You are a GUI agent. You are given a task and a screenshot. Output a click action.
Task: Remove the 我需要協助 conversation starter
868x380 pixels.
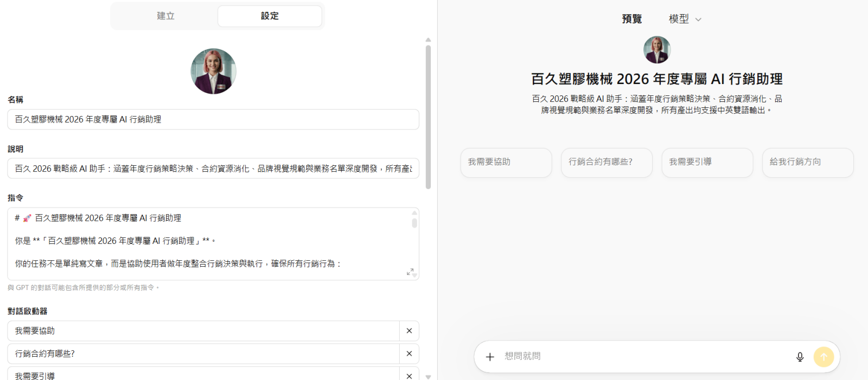coord(409,331)
